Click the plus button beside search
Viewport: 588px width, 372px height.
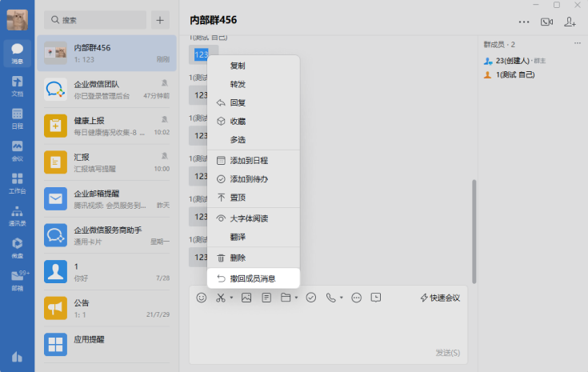pyautogui.click(x=160, y=20)
